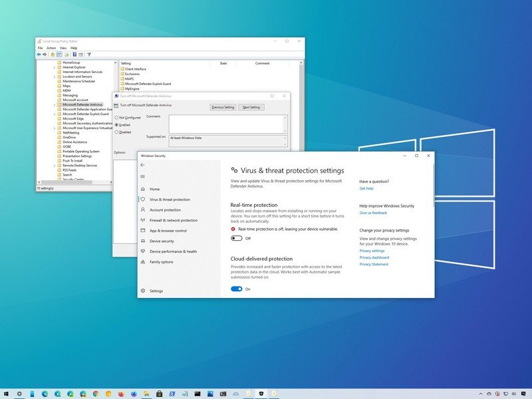Image resolution: width=532 pixels, height=399 pixels.
Task: Click the shield icon for Virus & threat protection
Action: 143,199
